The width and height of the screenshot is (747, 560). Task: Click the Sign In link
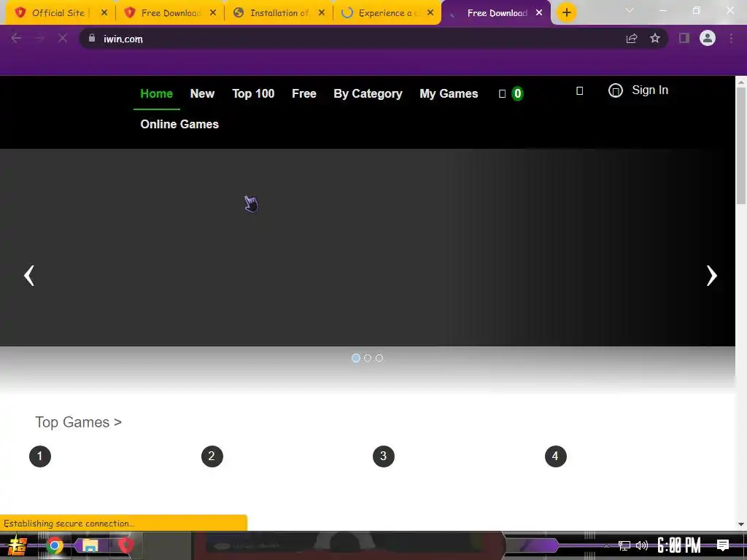[x=650, y=90]
